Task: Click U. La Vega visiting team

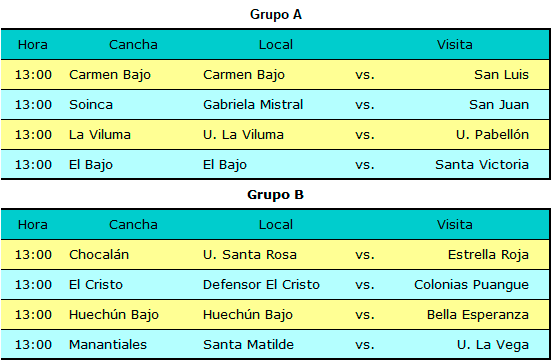Action: (x=493, y=345)
